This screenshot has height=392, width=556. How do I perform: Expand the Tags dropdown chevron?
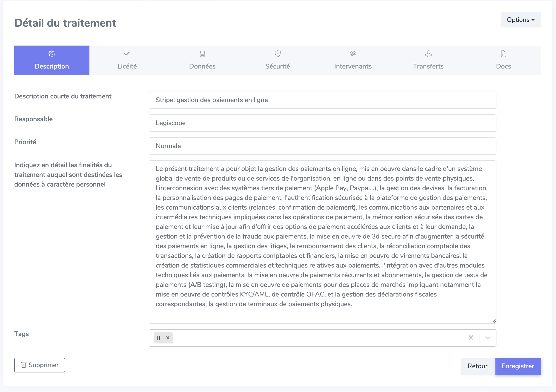(488, 338)
